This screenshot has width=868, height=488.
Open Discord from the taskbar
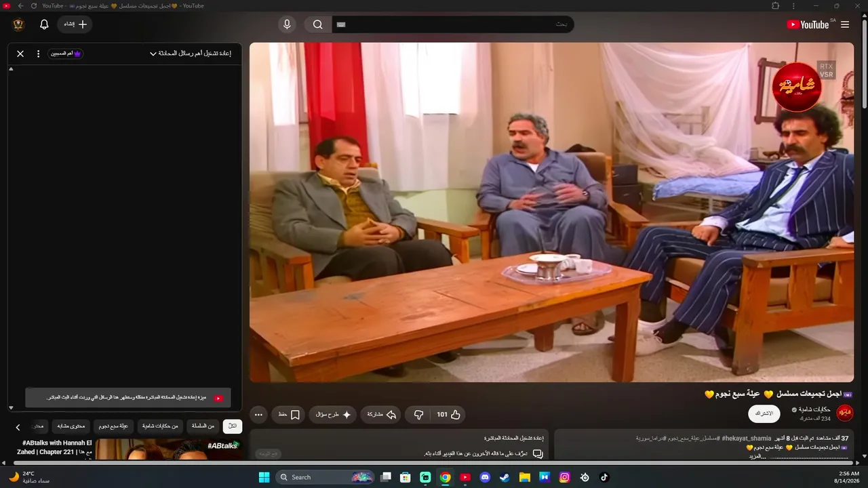click(x=485, y=477)
